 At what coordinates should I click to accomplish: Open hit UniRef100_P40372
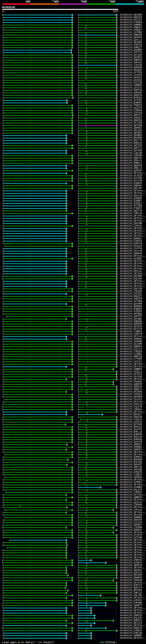131,20
